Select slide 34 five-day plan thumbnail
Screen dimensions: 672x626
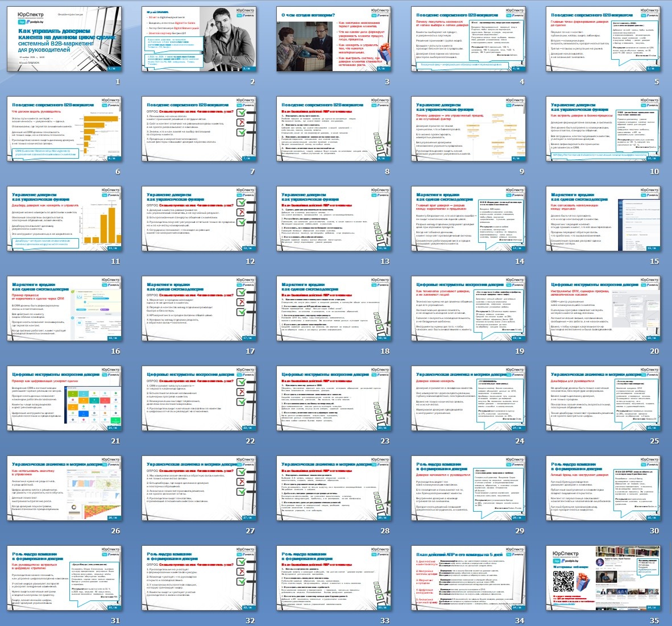(469, 578)
